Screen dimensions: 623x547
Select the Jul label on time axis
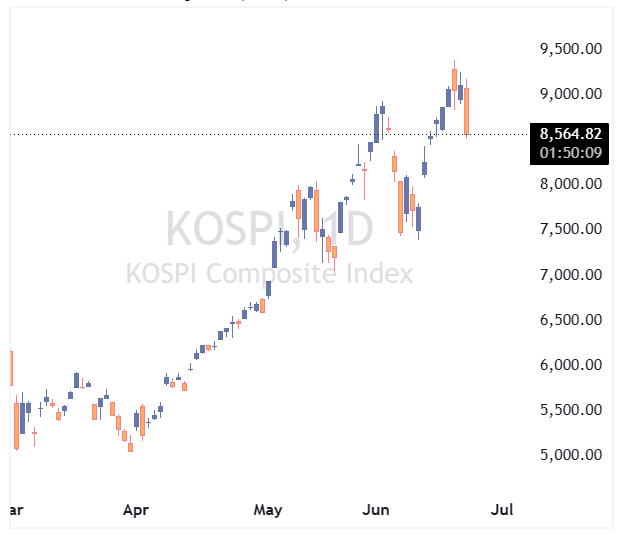pyautogui.click(x=502, y=510)
